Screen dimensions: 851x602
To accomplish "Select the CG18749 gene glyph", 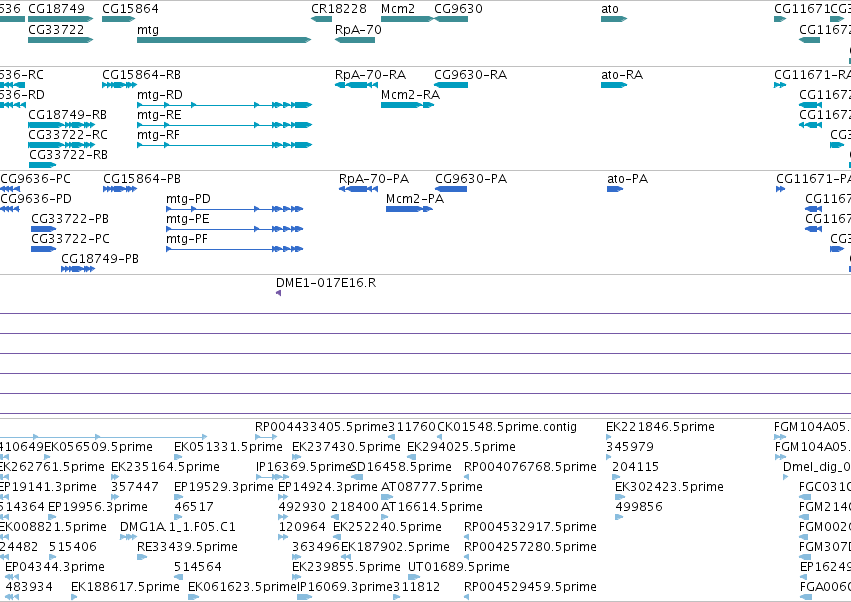I will 60,19.
